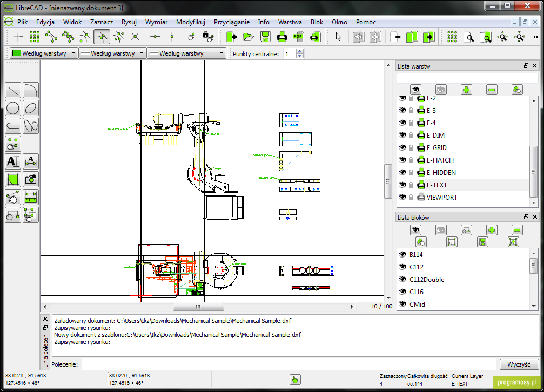Increase Punkty centralne value
This screenshot has width=544, height=392.
tap(300, 51)
